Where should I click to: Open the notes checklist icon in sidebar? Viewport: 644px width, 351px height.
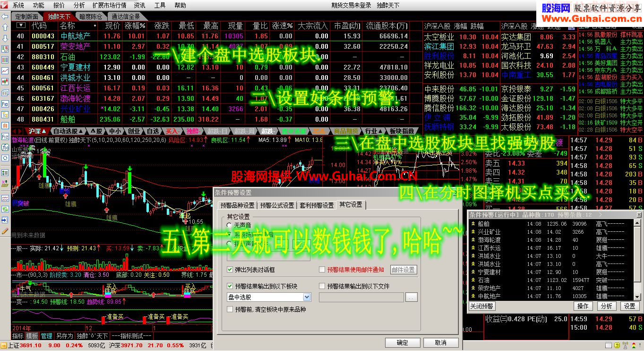pyautogui.click(x=5, y=49)
